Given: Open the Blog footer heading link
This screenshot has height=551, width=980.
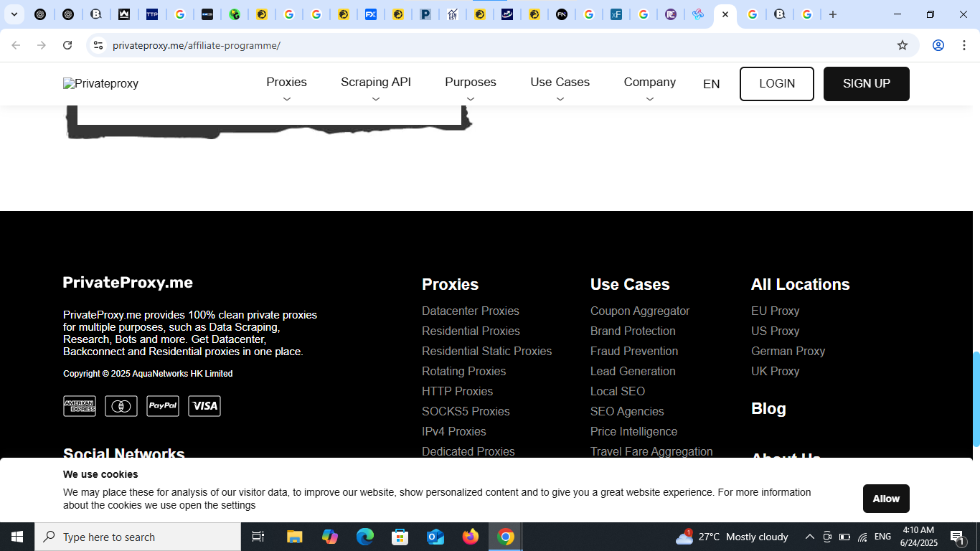Looking at the screenshot, I should tap(768, 408).
